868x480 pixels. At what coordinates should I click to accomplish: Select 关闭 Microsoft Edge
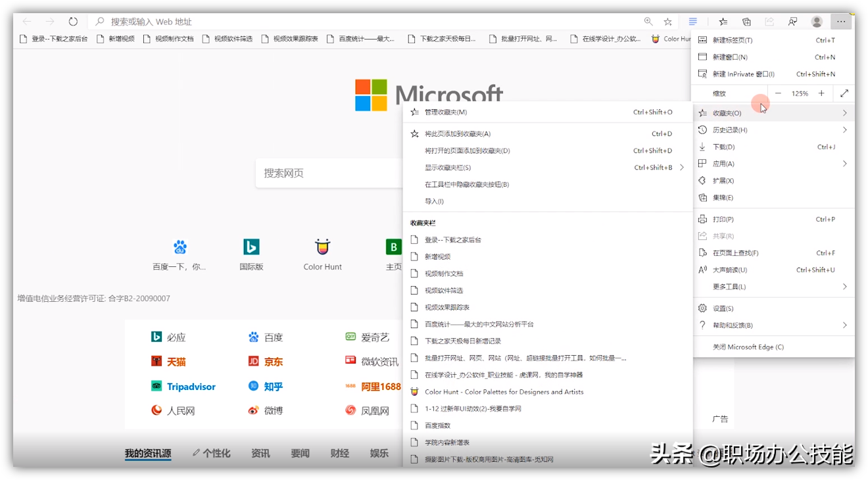[773, 347]
